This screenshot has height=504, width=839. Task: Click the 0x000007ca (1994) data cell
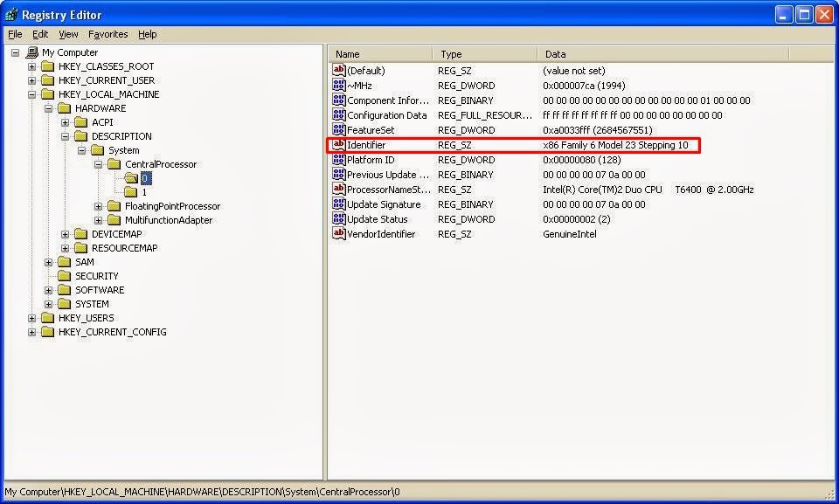(584, 86)
